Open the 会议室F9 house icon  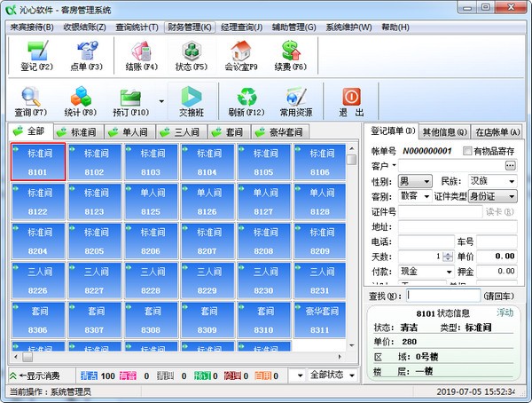(x=241, y=55)
